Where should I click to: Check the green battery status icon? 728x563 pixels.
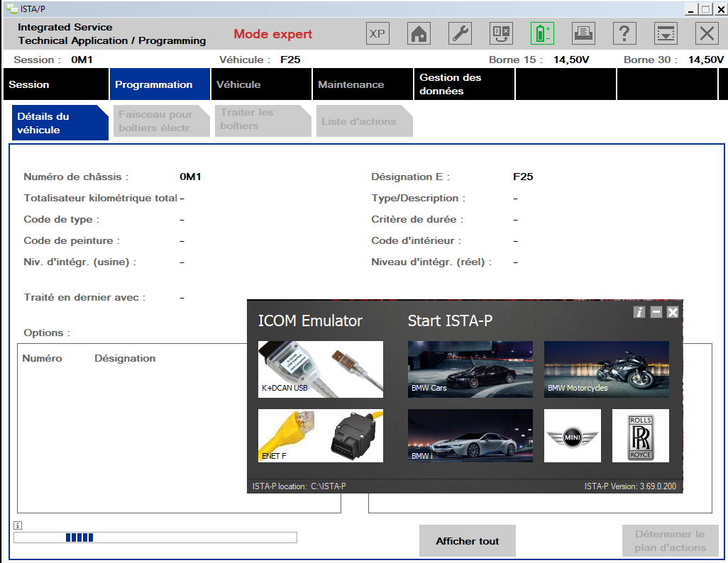click(x=542, y=34)
